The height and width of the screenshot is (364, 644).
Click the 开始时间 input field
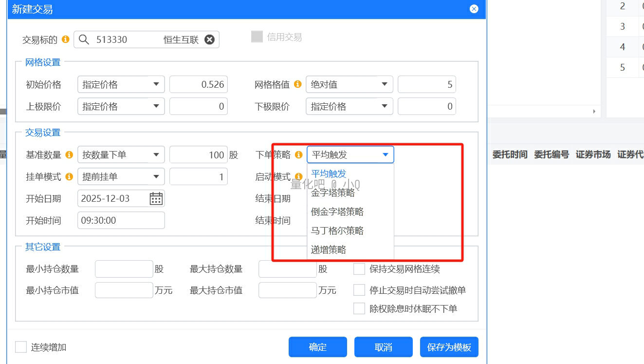(x=121, y=220)
